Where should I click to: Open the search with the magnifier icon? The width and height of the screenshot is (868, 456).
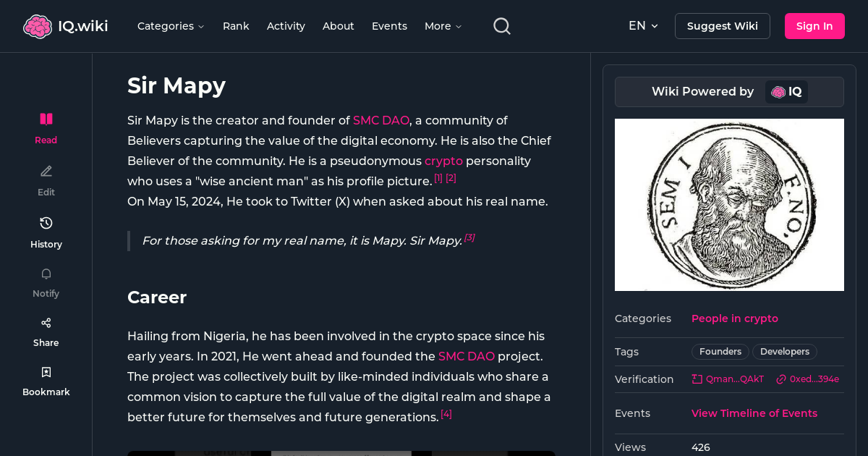(501, 25)
